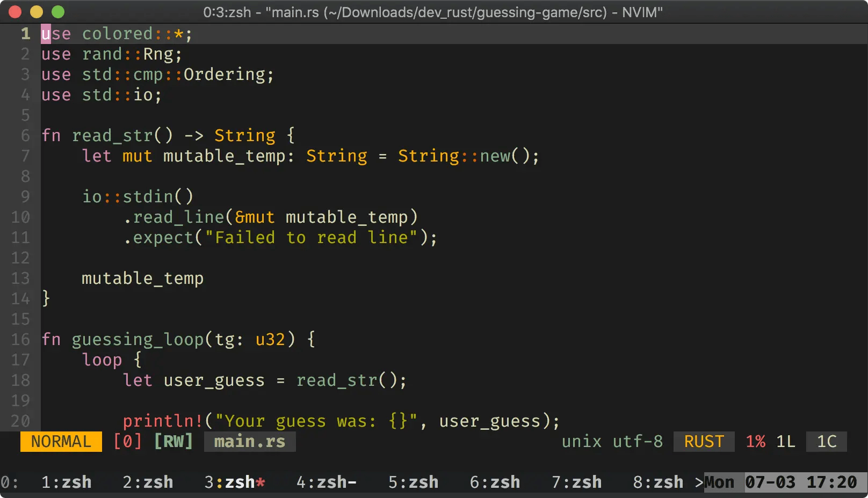Image resolution: width=868 pixels, height=498 pixels.
Task: Select main.rs in the statusline
Action: [249, 441]
